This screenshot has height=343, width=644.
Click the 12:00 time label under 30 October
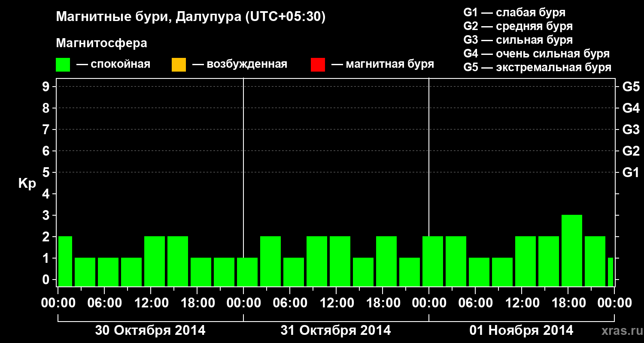pos(152,303)
